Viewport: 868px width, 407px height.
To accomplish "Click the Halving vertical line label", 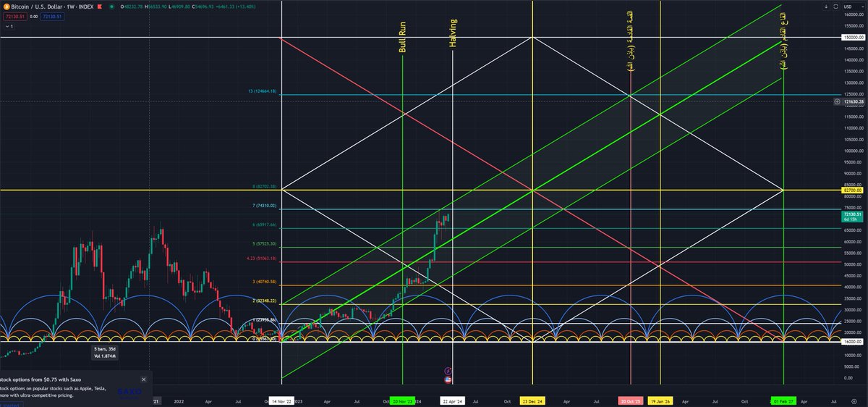I will tap(453, 33).
